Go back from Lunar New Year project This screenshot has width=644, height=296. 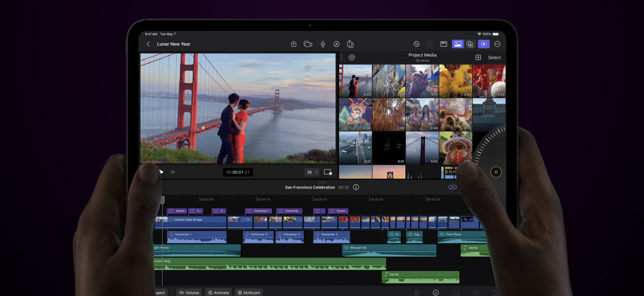click(x=148, y=44)
